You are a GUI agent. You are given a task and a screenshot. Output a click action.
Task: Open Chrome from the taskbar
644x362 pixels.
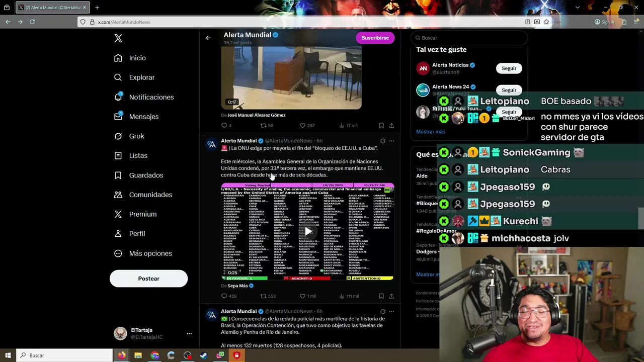point(154,355)
